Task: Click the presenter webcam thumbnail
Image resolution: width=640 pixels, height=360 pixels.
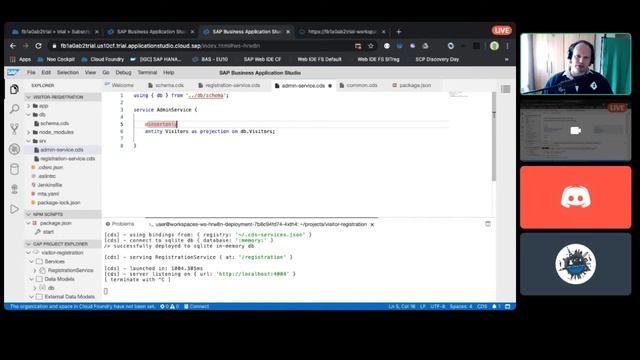Action: 576,64
